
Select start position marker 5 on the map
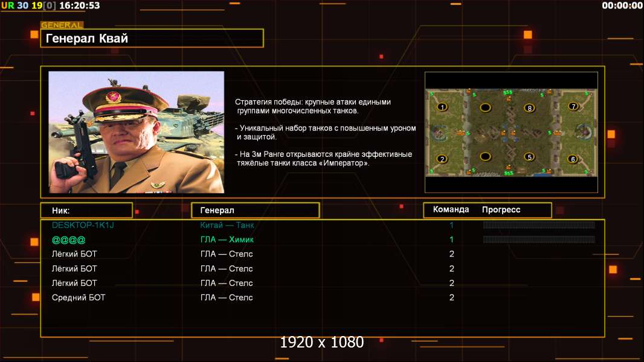click(529, 157)
